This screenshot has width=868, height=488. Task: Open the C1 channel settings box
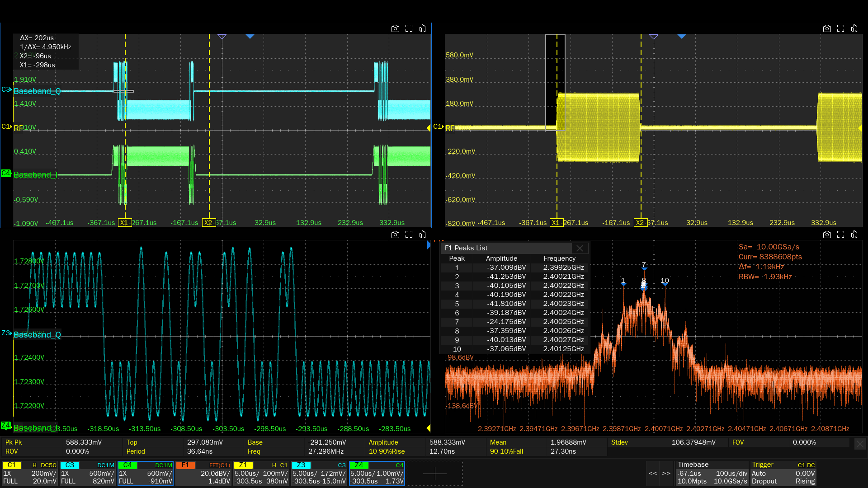point(30,473)
